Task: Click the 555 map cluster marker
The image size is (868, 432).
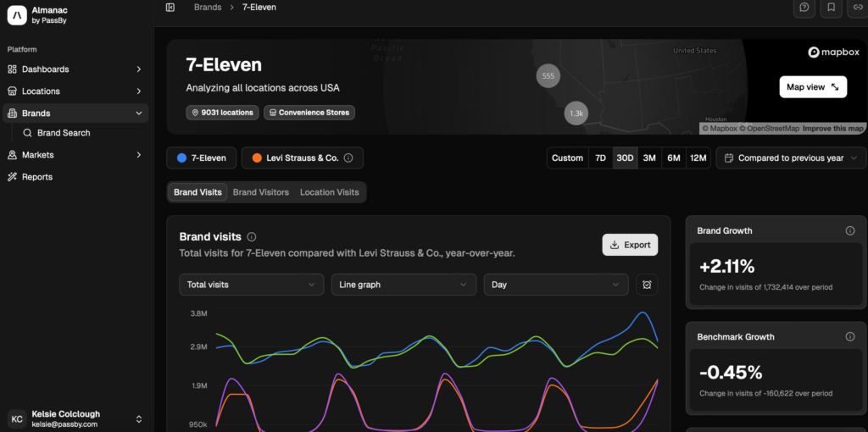Action: coord(548,75)
